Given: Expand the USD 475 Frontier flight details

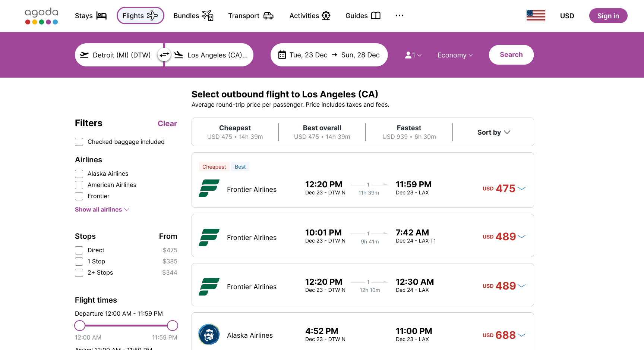Looking at the screenshot, I should pos(522,188).
